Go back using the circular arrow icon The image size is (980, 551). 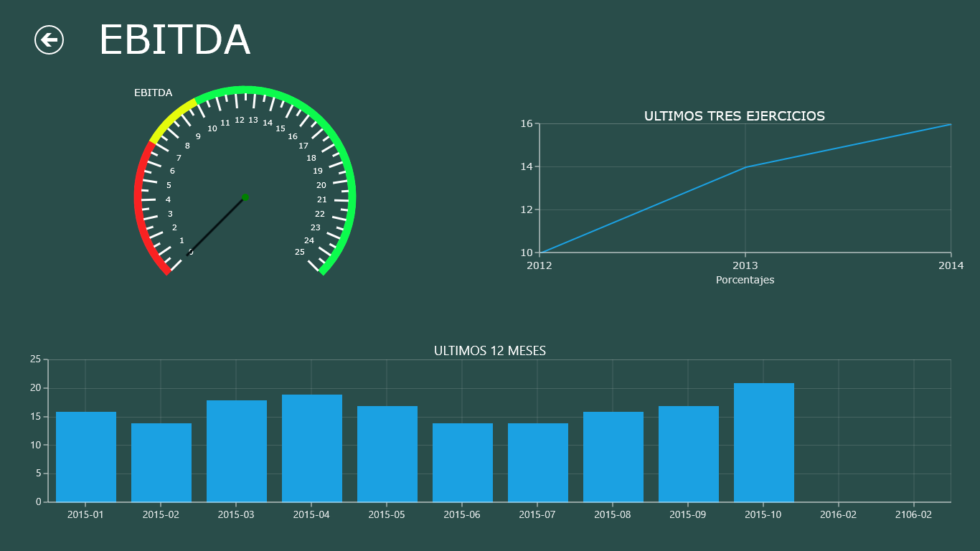[50, 40]
